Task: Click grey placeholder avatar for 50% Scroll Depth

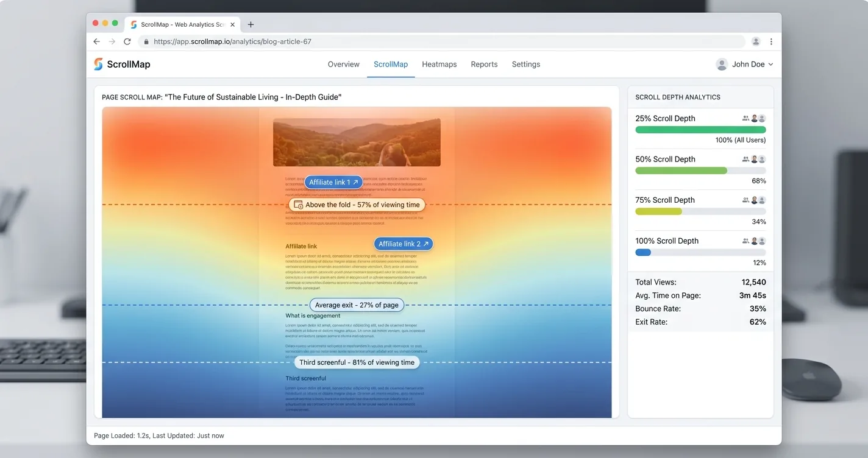Action: (762, 159)
